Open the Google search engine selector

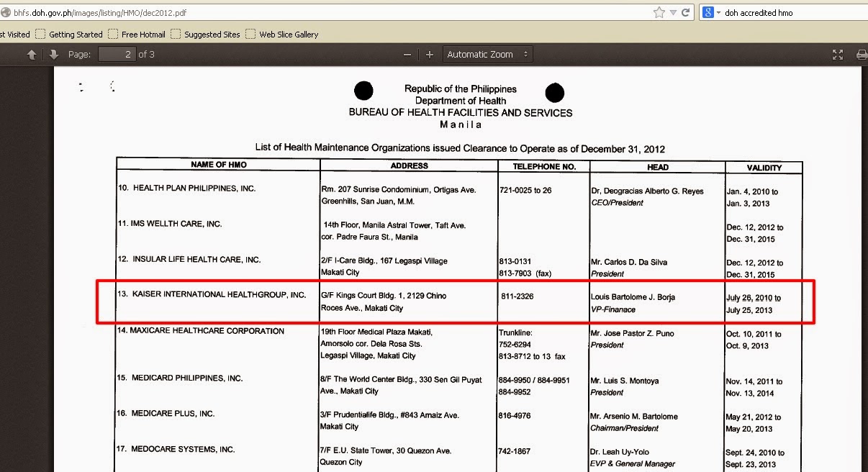(x=711, y=12)
